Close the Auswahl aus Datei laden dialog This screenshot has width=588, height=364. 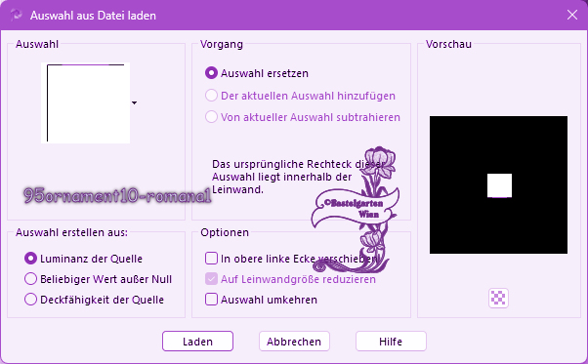tap(571, 15)
